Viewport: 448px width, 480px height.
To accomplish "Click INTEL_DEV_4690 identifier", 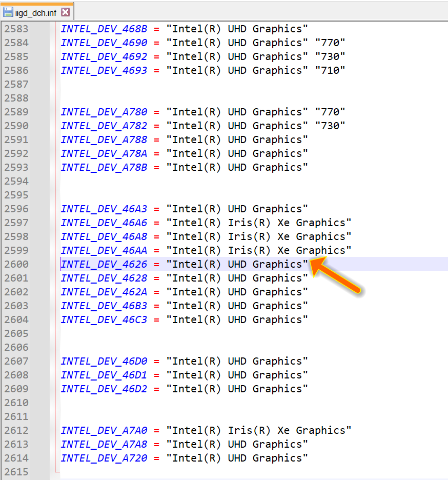I will coord(104,43).
